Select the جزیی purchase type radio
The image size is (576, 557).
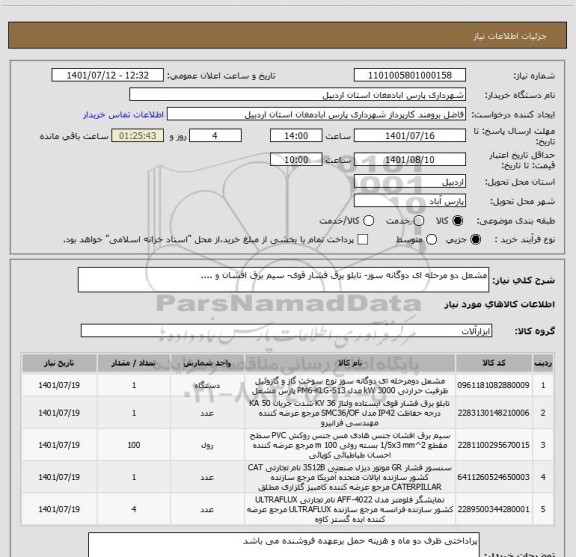point(475,240)
